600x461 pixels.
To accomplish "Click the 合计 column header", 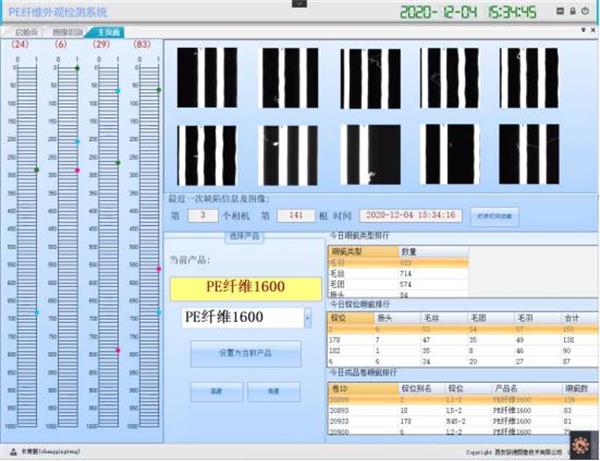I will point(579,318).
